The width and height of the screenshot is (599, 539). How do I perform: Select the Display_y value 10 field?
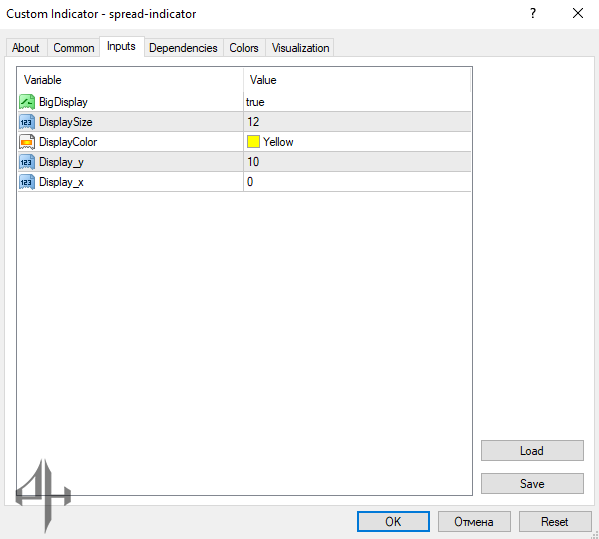point(357,162)
